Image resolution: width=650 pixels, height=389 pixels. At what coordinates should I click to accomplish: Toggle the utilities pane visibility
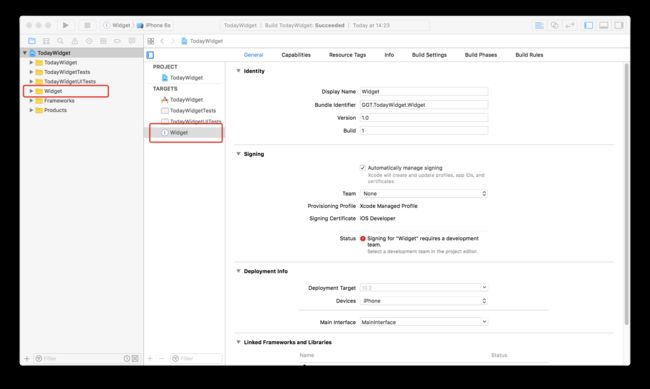[619, 25]
